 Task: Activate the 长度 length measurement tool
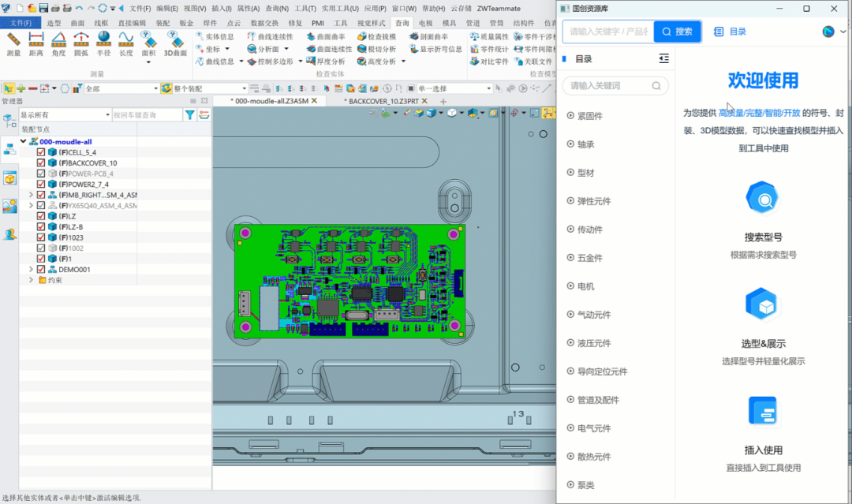click(x=126, y=44)
